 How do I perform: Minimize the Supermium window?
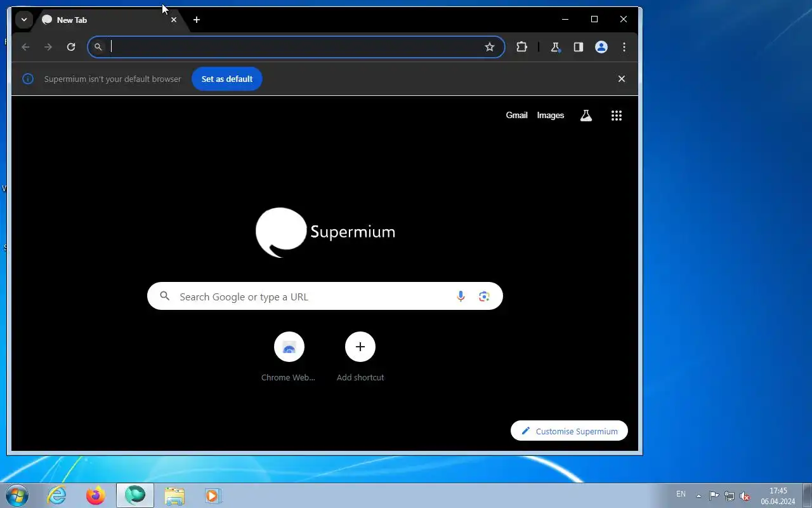(x=565, y=19)
